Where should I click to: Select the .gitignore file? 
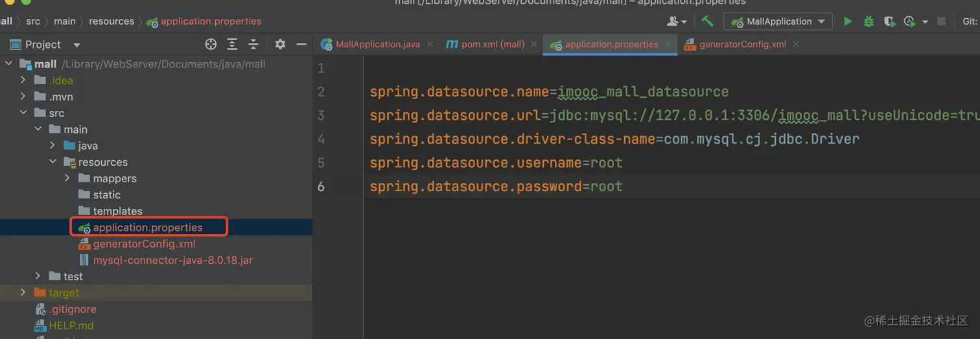65,309
